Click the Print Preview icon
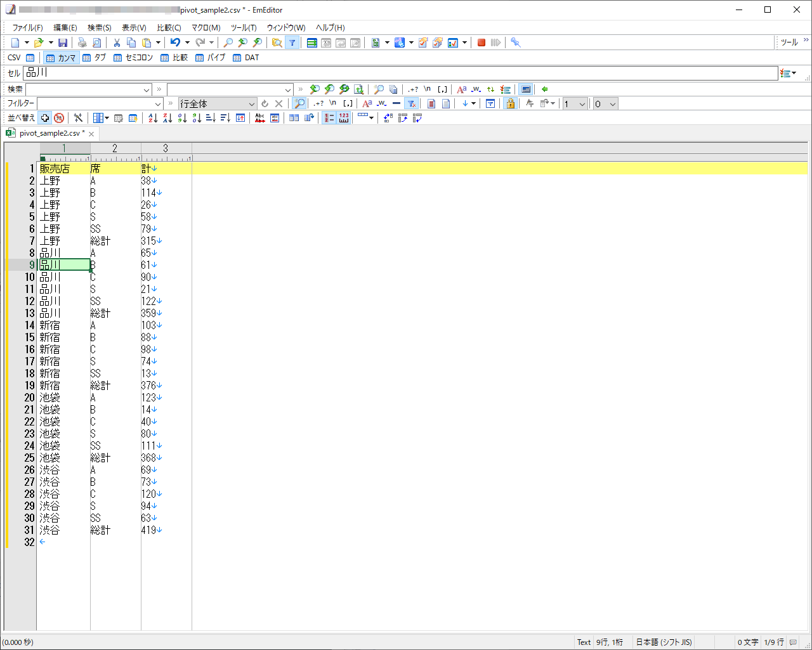Viewport: 812px width, 650px height. tap(96, 42)
